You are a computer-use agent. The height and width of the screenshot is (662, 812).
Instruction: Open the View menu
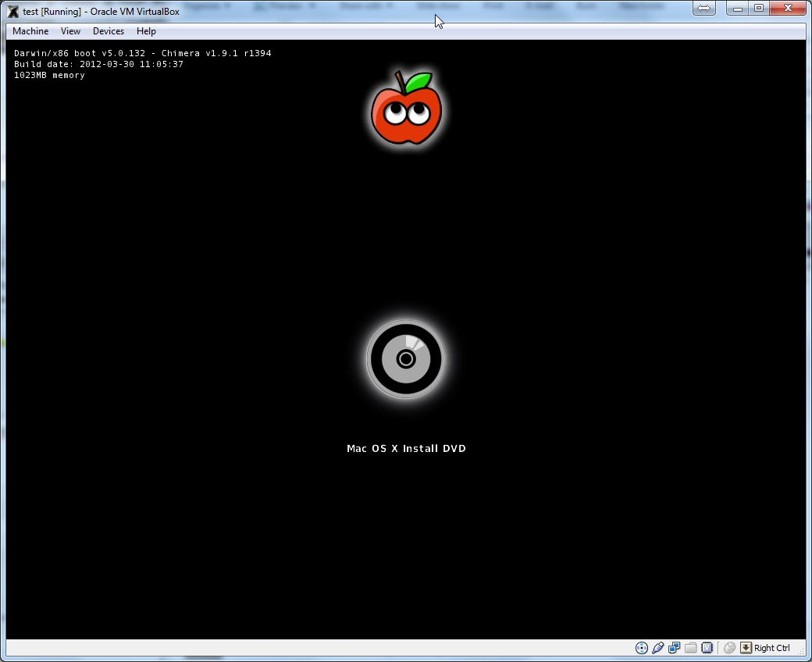pyautogui.click(x=70, y=31)
